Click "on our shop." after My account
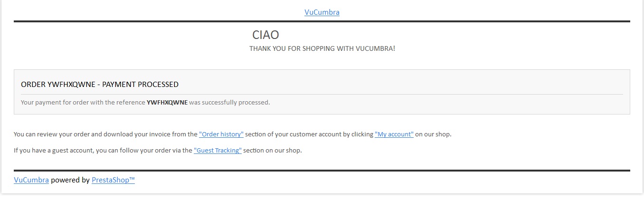 point(433,134)
